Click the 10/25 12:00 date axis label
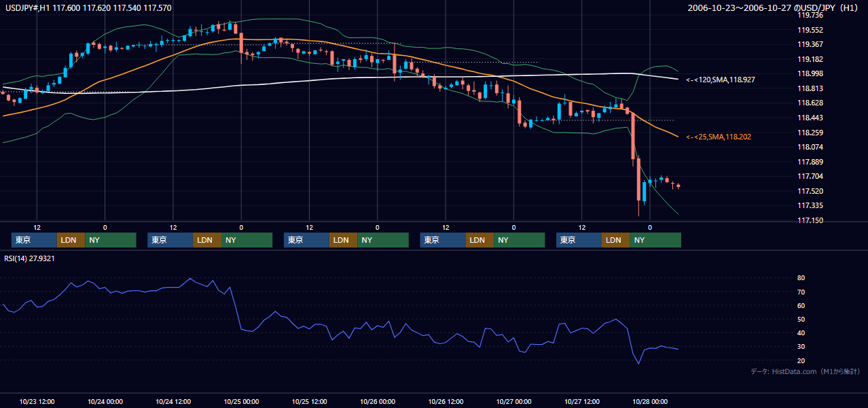Image resolution: width=868 pixels, height=408 pixels. [310, 401]
